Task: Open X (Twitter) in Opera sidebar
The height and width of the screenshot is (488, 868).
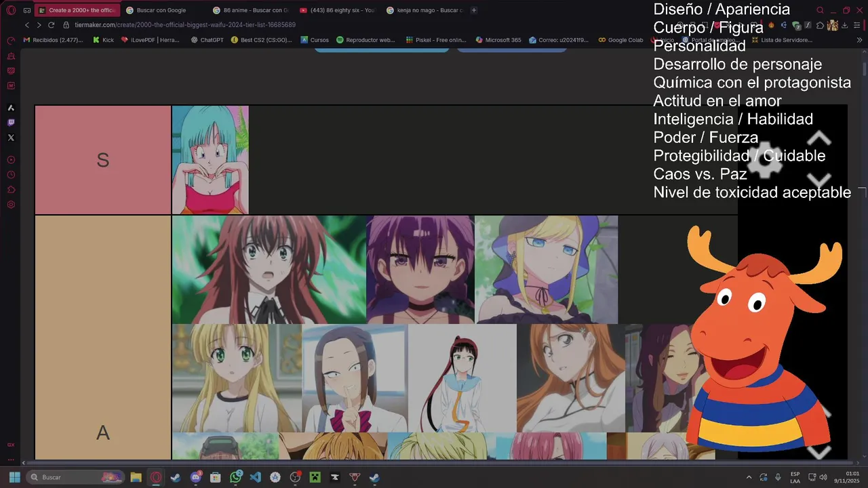Action: (11, 138)
